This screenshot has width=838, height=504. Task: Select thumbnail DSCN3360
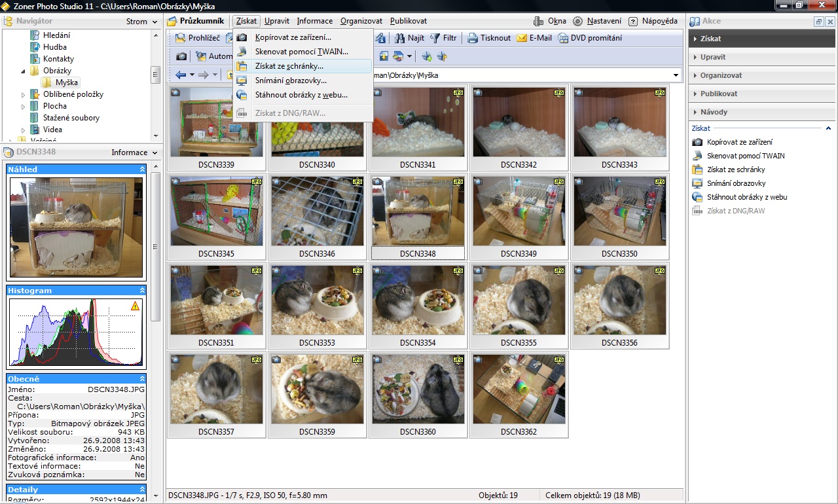point(418,395)
